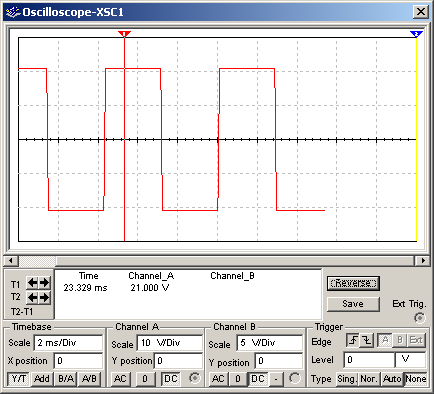Screen dimensions: 434x394
Task: Select falling edge trigger button
Action: click(367, 340)
